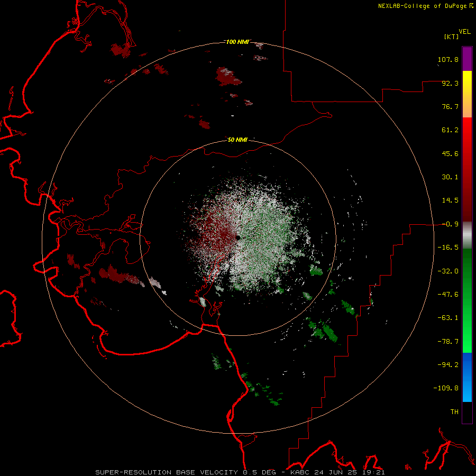Click the 76.7 velocity scale value
476x476 pixels.
tap(450, 106)
